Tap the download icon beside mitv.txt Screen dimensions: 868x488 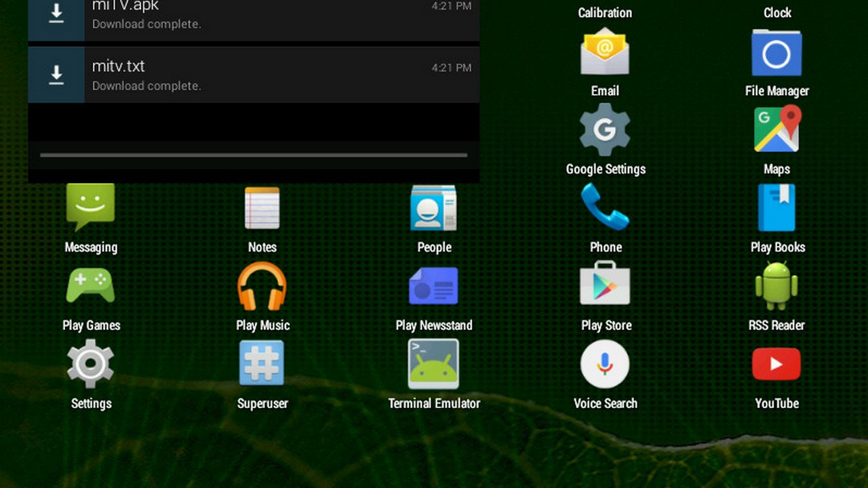pos(56,75)
